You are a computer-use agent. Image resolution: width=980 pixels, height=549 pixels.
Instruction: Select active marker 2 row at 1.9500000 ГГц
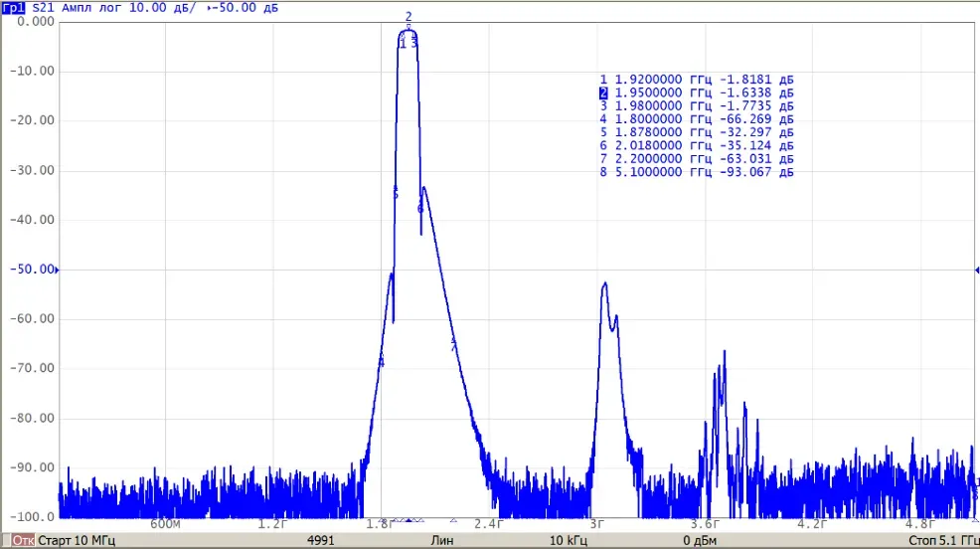(697, 93)
